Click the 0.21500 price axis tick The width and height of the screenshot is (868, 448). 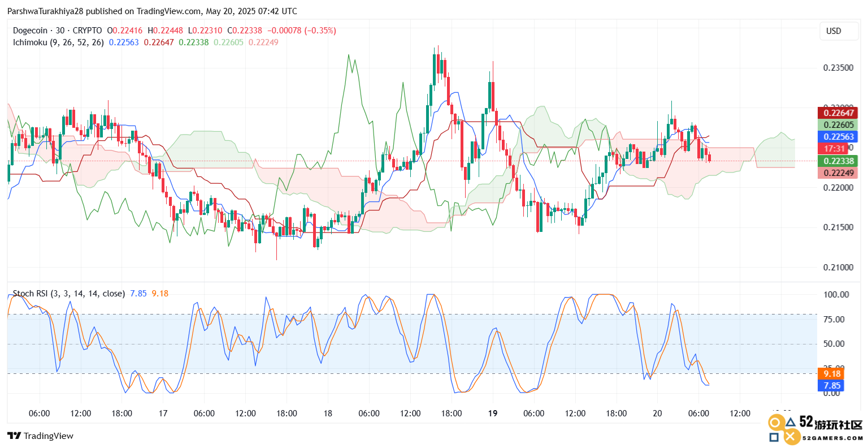point(839,227)
